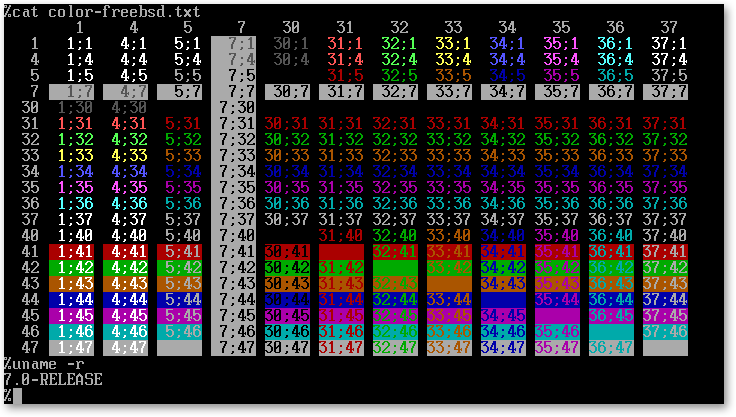Click the row label "40"
This screenshot has height=417, width=736.
point(30,236)
